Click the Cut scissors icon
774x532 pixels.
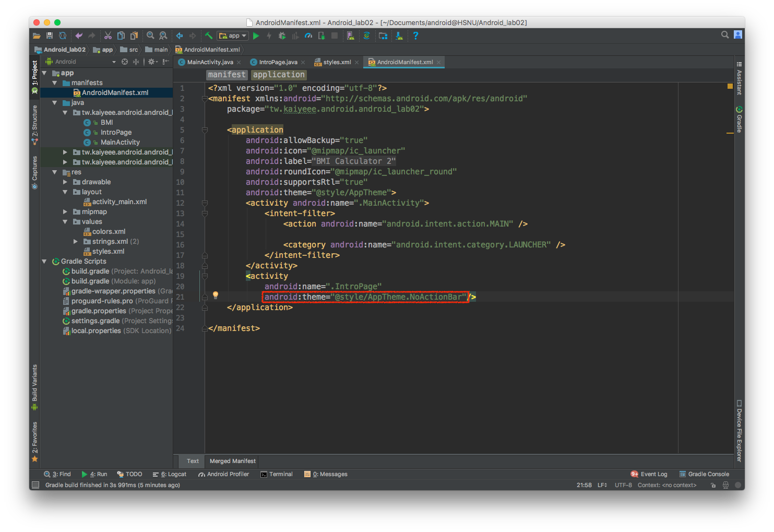pos(108,36)
